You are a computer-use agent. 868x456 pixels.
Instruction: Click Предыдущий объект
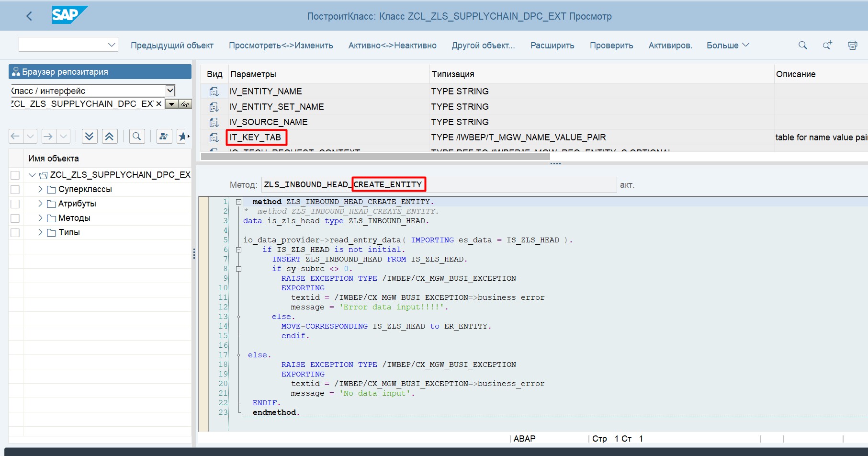tap(172, 46)
